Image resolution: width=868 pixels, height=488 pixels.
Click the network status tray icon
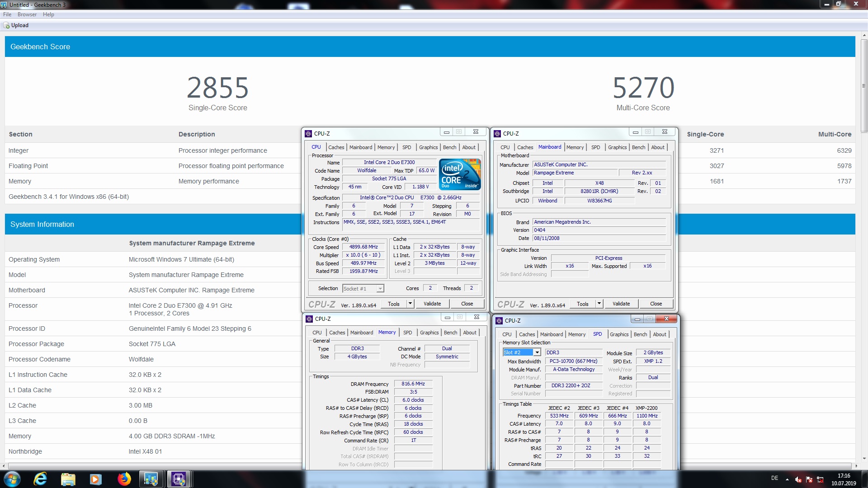820,479
